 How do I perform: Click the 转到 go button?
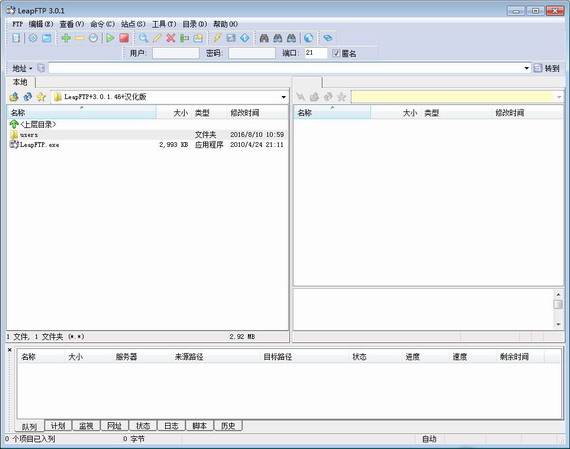tap(547, 68)
